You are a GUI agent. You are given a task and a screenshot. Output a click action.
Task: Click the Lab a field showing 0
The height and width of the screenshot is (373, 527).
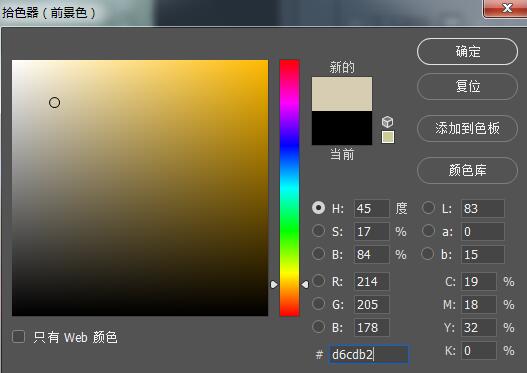coord(482,232)
